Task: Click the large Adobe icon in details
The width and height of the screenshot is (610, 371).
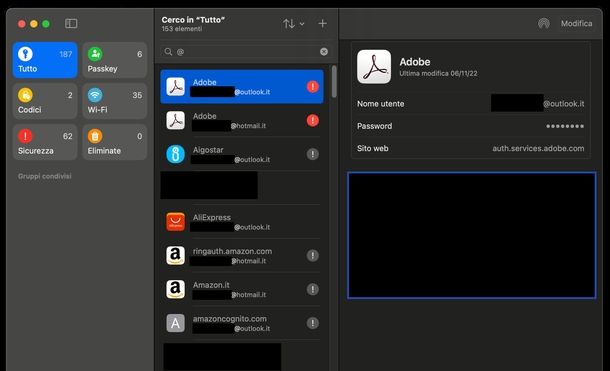Action: (374, 66)
